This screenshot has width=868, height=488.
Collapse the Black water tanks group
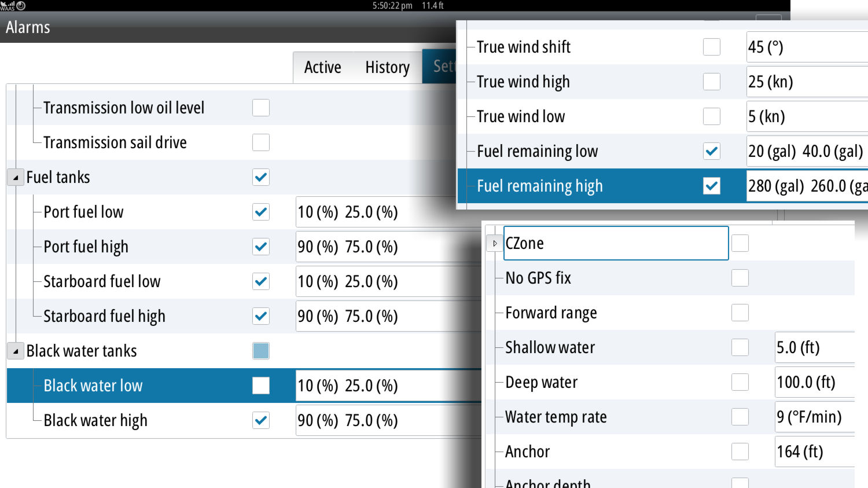pyautogui.click(x=16, y=351)
